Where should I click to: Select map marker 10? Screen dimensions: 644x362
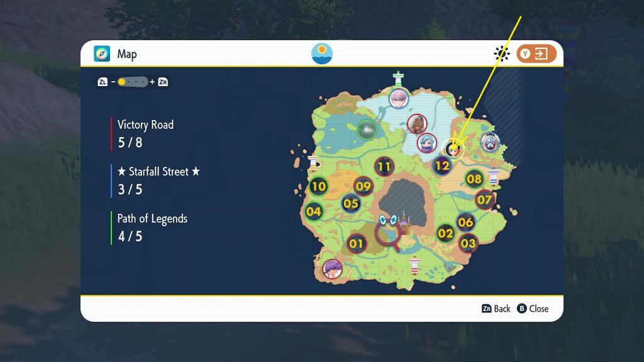click(319, 186)
